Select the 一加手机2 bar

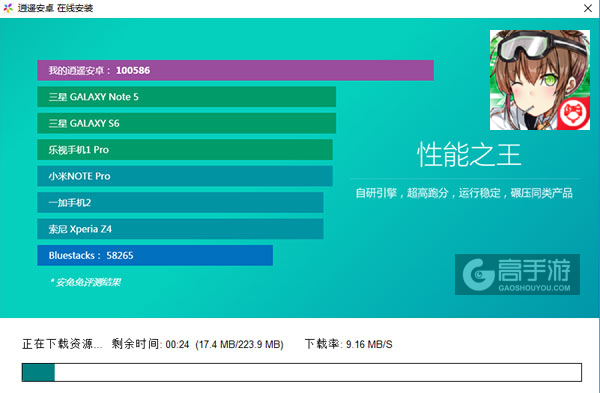click(x=180, y=202)
